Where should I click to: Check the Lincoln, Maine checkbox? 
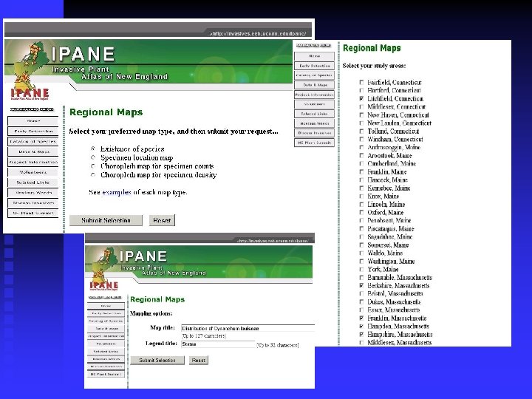click(361, 204)
